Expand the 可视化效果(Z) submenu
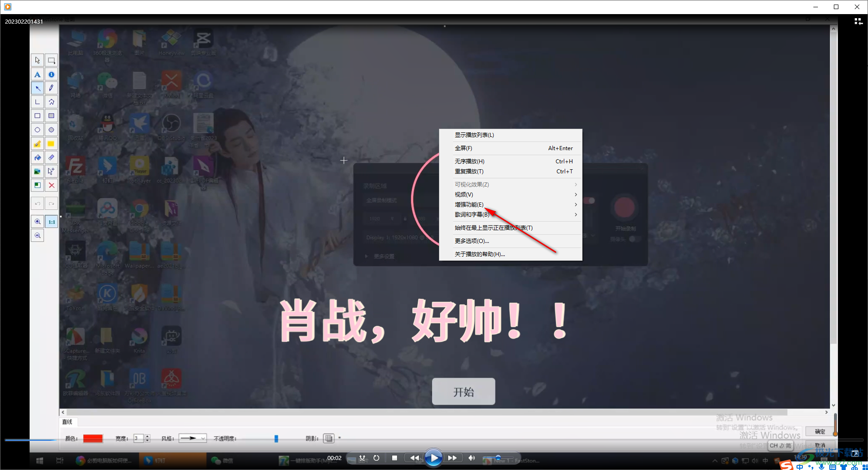 (511, 184)
